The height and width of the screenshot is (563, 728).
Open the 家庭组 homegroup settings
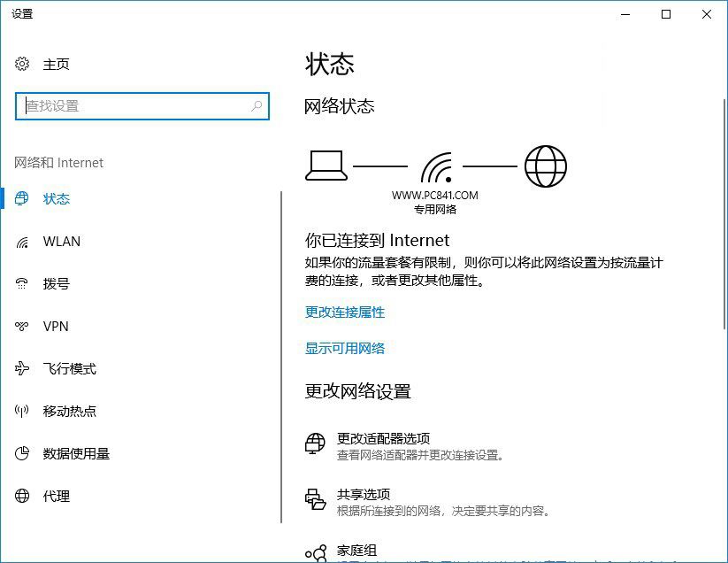pyautogui.click(x=357, y=549)
